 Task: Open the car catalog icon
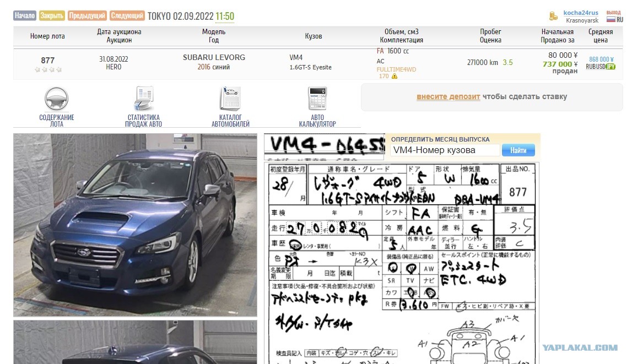click(x=230, y=98)
